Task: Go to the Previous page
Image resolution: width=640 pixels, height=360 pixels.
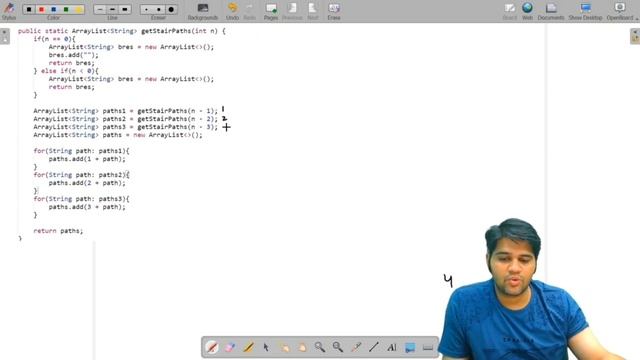Action: (292, 11)
